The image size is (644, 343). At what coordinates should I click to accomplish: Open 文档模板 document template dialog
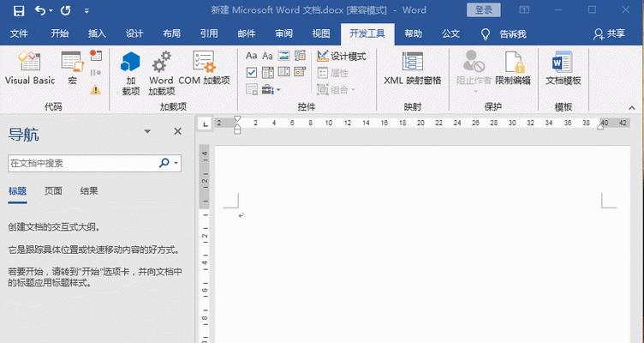563,68
